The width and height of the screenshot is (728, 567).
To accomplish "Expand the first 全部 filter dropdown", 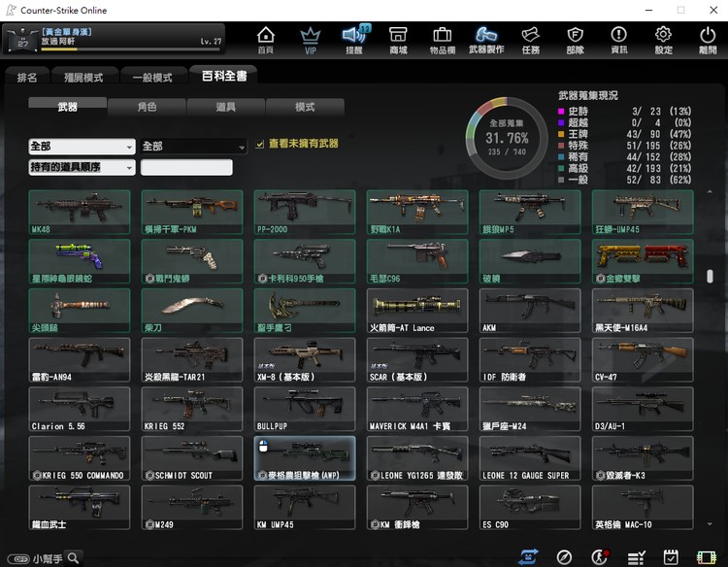I will pyautogui.click(x=82, y=147).
